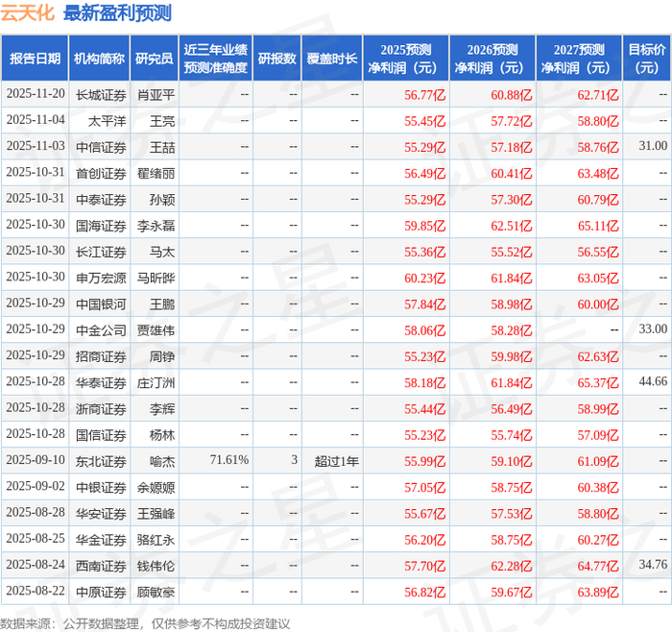Screen dimensions: 672x632
Task: Click 长江证券 institution name
Action: pos(101,252)
